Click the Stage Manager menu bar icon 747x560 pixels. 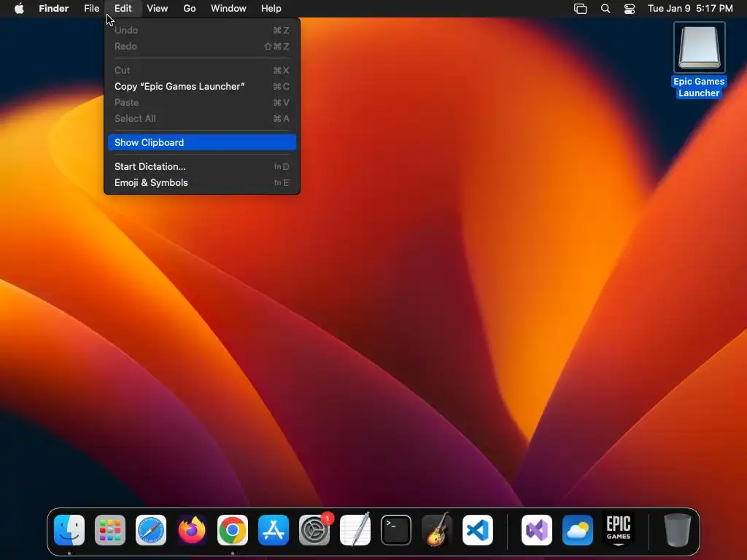tap(580, 9)
